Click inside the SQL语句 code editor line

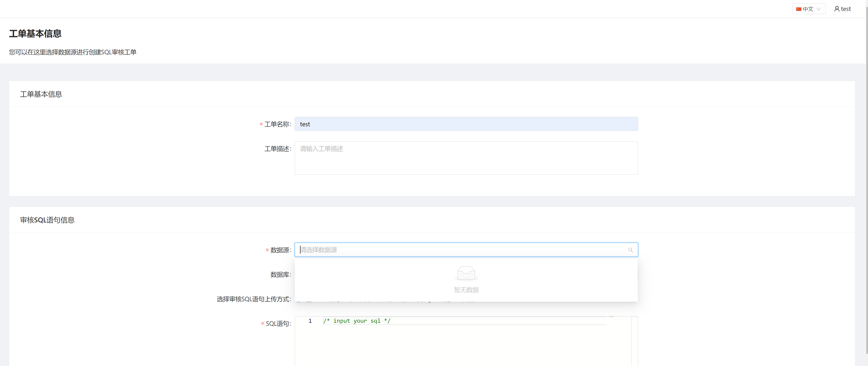click(465, 321)
